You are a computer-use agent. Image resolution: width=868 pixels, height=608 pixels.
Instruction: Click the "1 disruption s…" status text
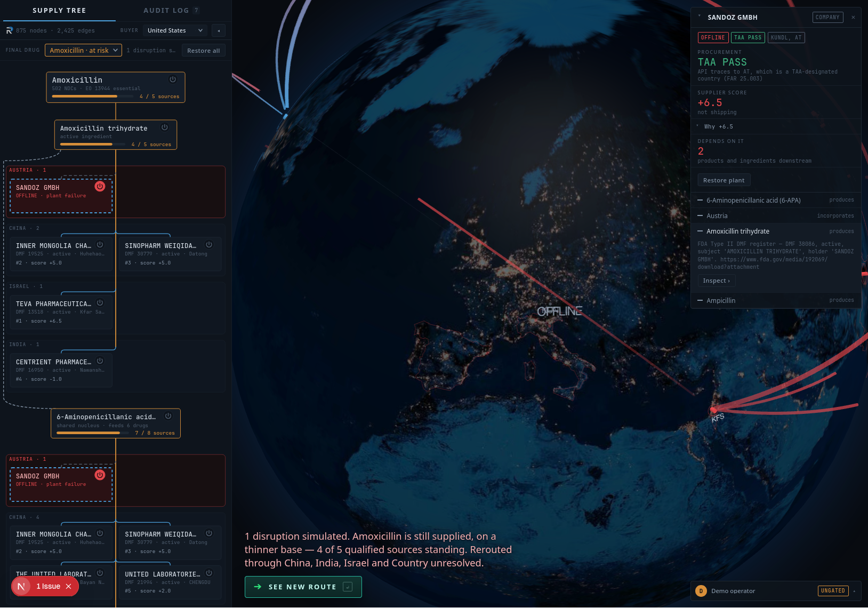click(x=151, y=50)
